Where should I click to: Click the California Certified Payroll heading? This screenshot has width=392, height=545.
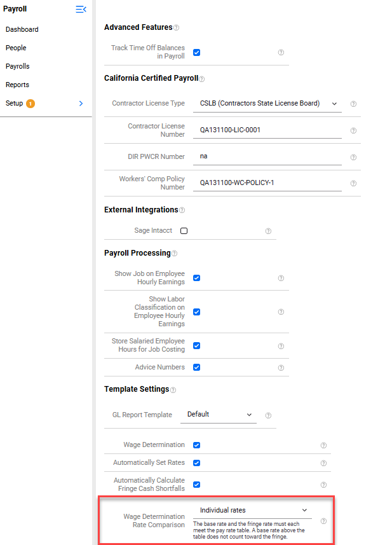point(151,78)
